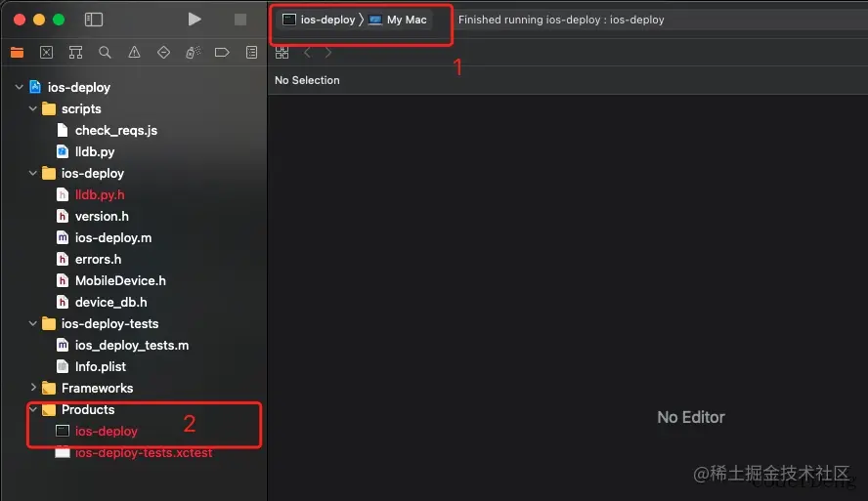868x501 pixels.
Task: Open the Debug navigator
Action: coord(193,53)
